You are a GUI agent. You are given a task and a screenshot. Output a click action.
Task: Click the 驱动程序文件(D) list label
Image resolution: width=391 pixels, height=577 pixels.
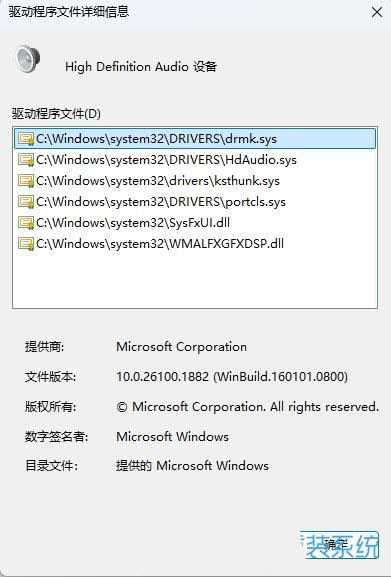click(56, 113)
